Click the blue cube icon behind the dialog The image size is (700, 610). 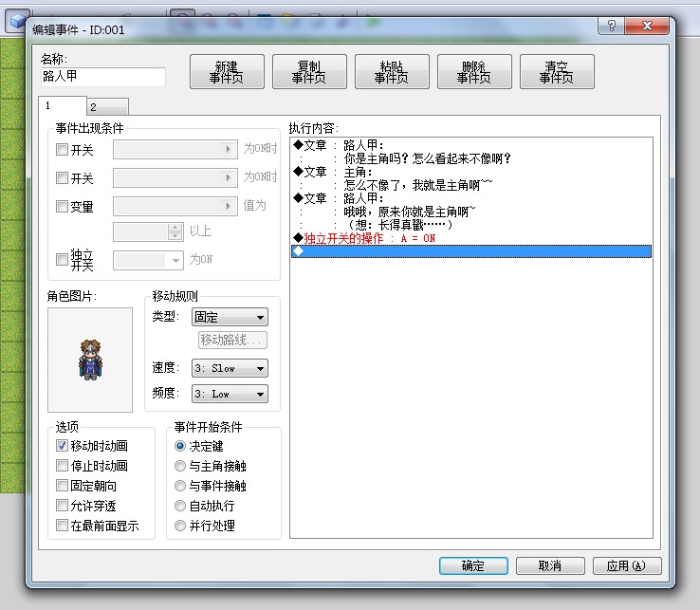[17, 21]
